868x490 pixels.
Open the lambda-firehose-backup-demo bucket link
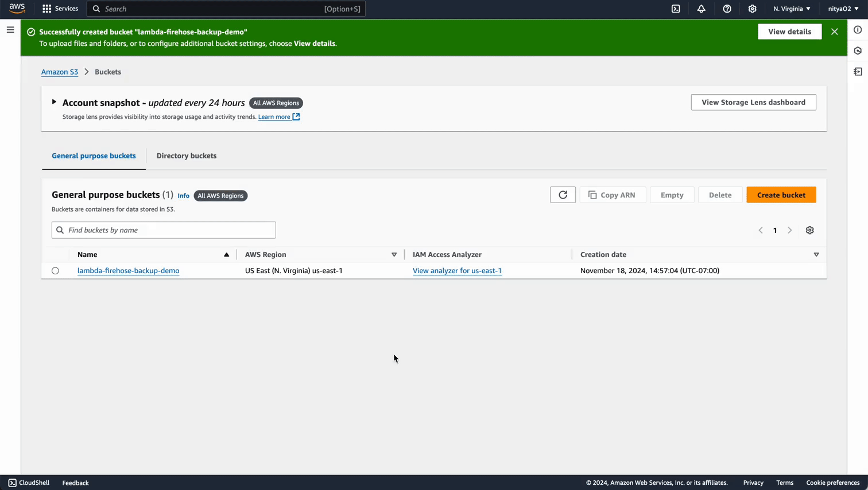128,270
